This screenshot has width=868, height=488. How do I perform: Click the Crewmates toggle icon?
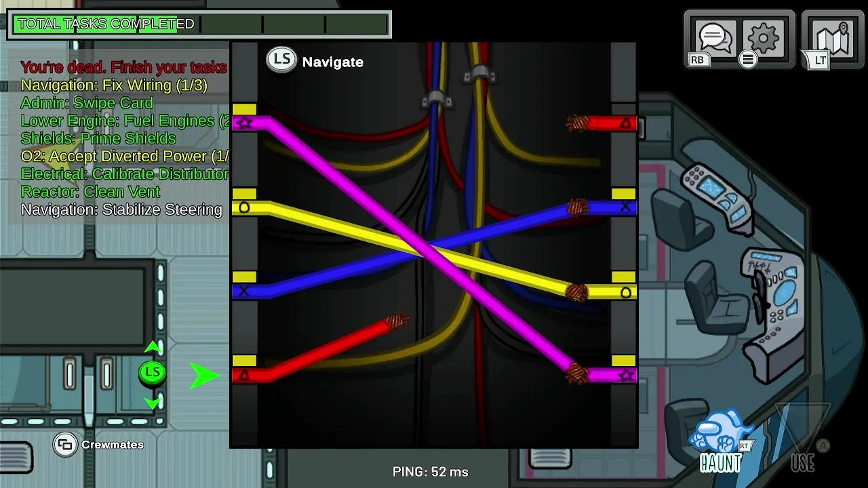tap(65, 445)
